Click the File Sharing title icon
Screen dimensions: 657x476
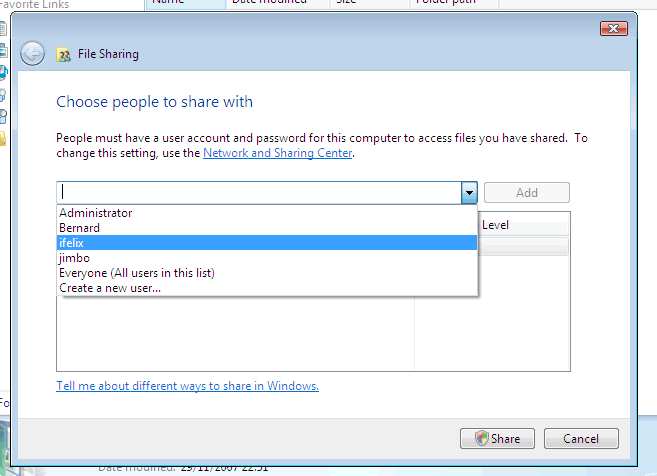[x=64, y=55]
